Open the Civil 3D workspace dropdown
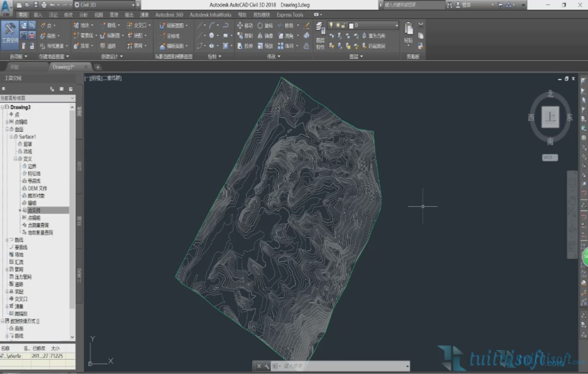The height and width of the screenshot is (374, 588). point(133,5)
